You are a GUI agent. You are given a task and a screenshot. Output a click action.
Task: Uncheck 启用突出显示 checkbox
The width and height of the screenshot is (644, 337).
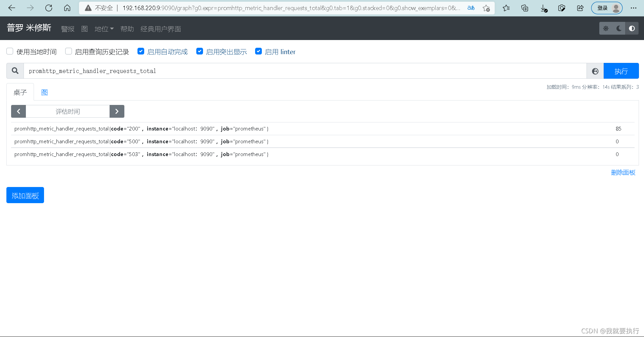pos(200,51)
